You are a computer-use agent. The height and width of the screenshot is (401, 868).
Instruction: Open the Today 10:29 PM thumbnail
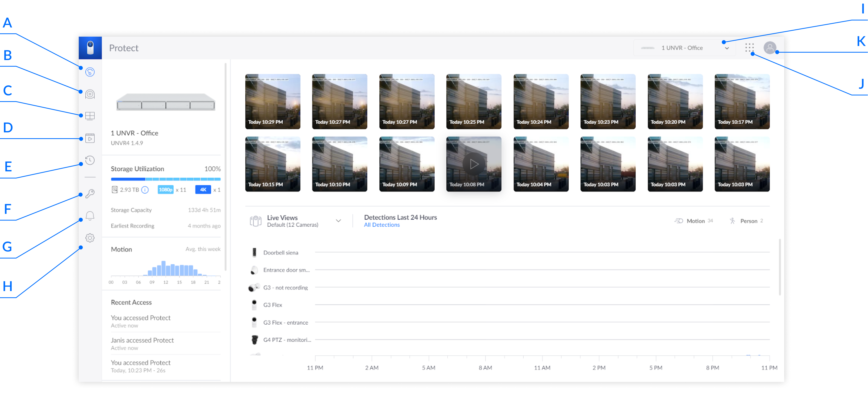(x=273, y=101)
